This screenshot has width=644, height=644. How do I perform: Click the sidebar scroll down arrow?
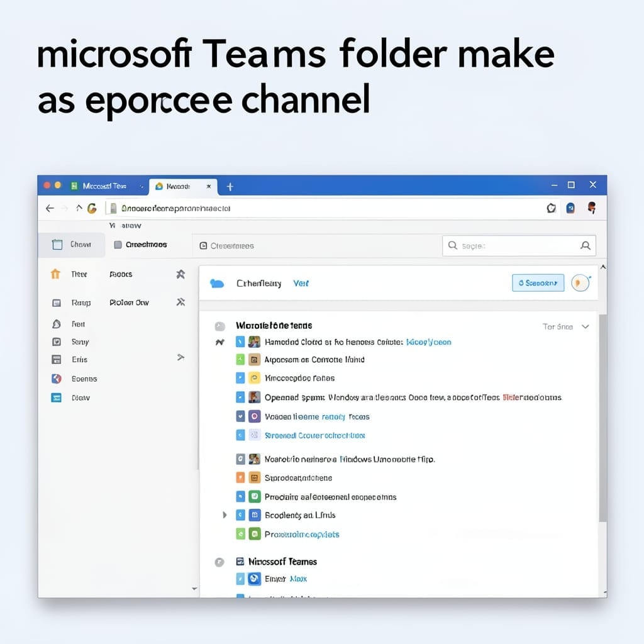point(194,589)
